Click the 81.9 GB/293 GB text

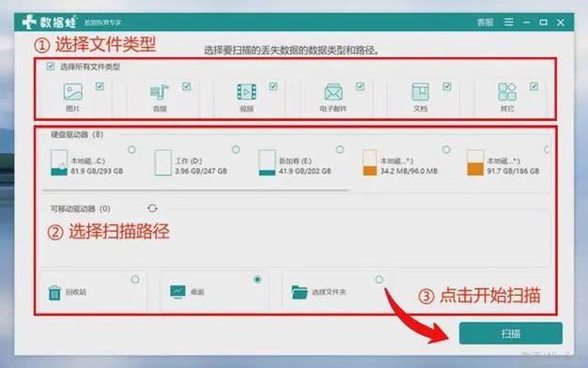(x=97, y=171)
